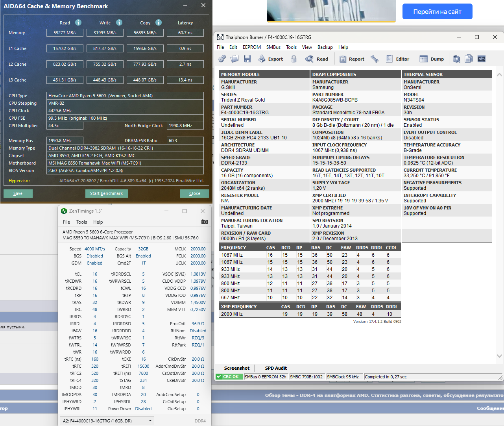504x426 pixels.
Task: Click the Start Benchmark button
Action: pos(106,193)
